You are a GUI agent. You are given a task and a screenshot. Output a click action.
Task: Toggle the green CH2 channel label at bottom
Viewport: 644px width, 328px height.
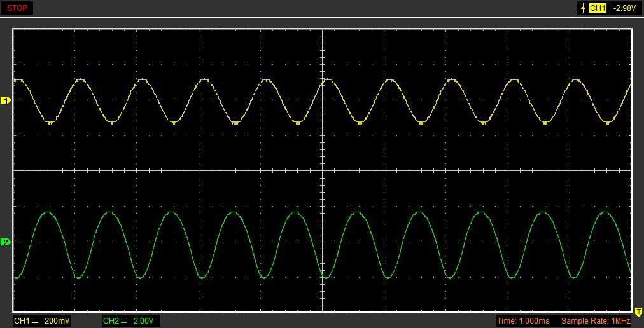tap(111, 321)
